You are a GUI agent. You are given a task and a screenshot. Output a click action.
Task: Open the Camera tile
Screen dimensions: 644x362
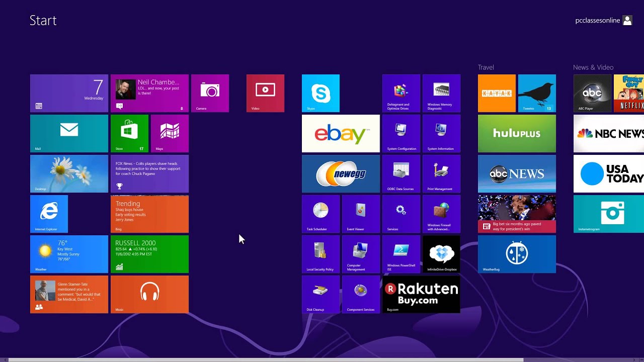click(x=210, y=93)
